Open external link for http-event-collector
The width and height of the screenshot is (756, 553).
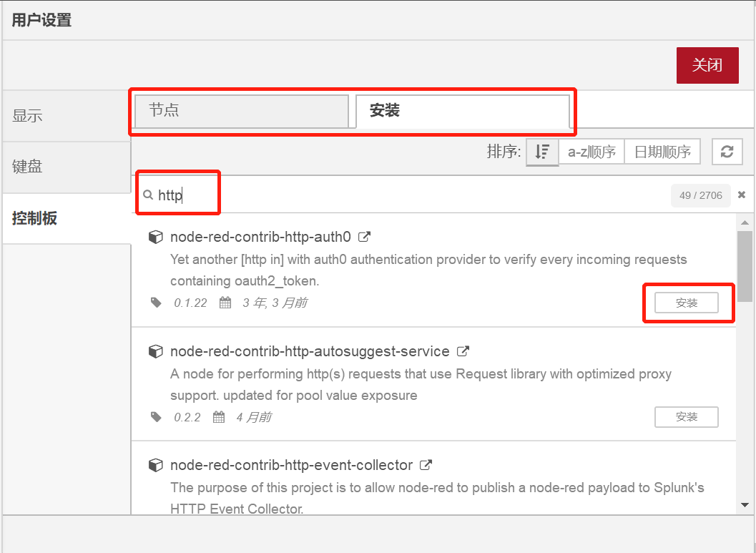point(426,465)
